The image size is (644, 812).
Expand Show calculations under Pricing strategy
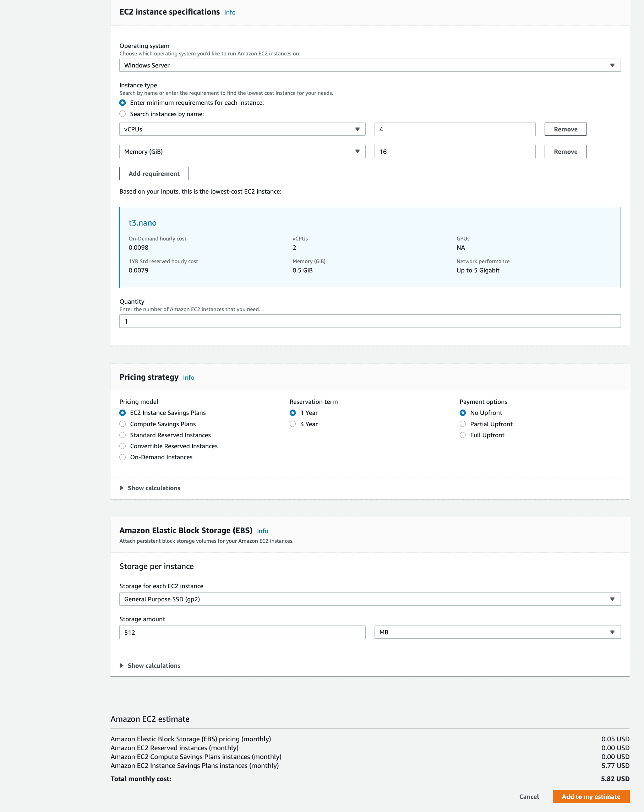click(x=154, y=488)
